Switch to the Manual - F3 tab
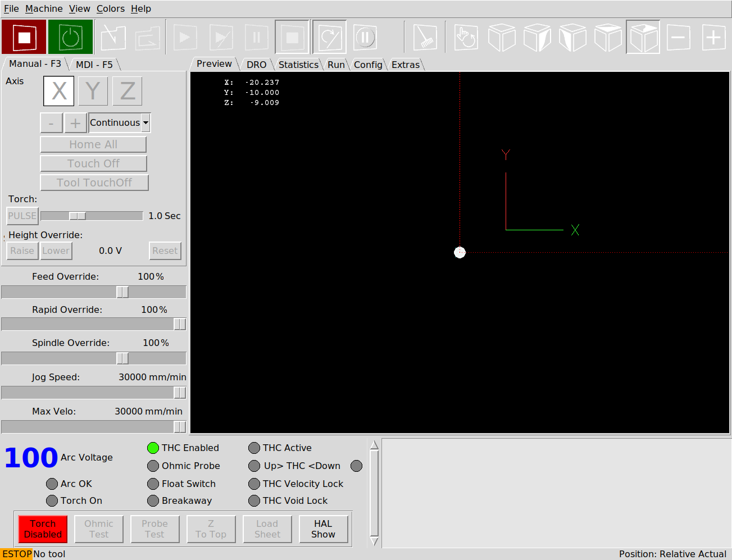732x560 pixels. [x=35, y=64]
